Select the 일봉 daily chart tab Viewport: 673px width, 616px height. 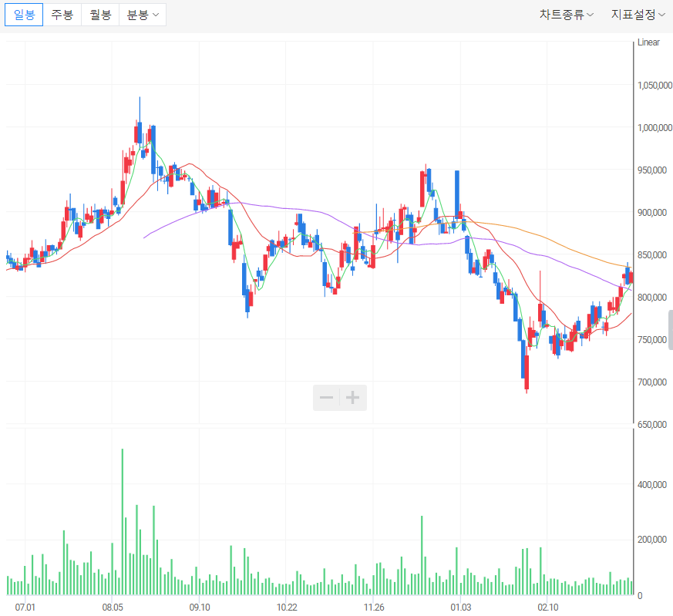pos(24,15)
